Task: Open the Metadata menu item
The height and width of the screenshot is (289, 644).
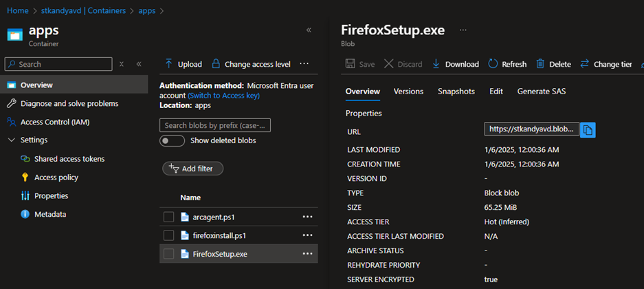Action: tap(50, 214)
